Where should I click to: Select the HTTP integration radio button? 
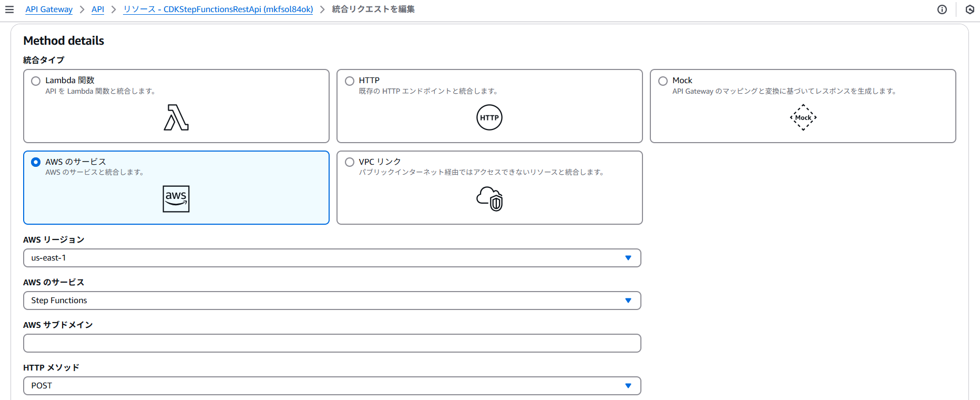[x=350, y=81]
